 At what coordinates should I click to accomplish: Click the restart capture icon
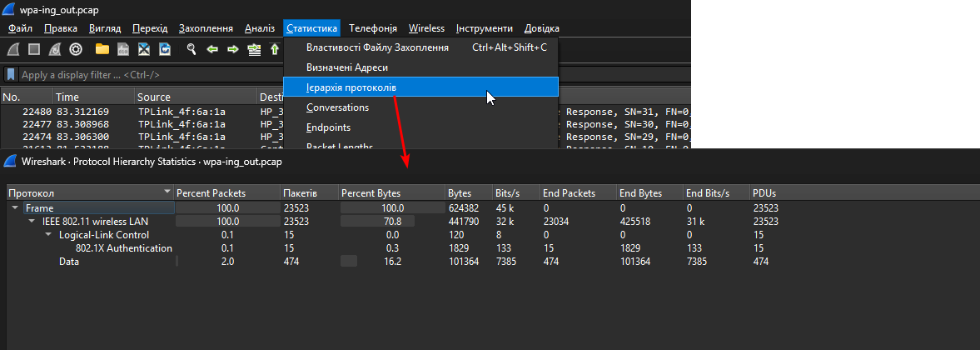(x=55, y=49)
